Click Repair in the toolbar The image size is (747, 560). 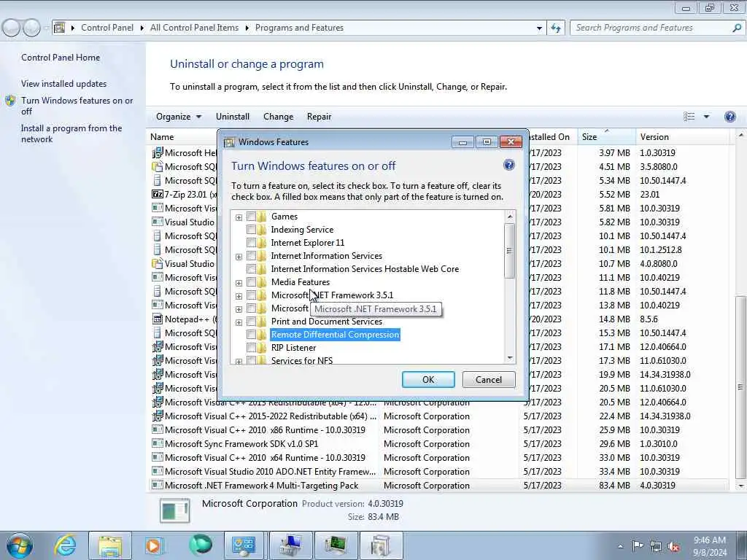319,117
